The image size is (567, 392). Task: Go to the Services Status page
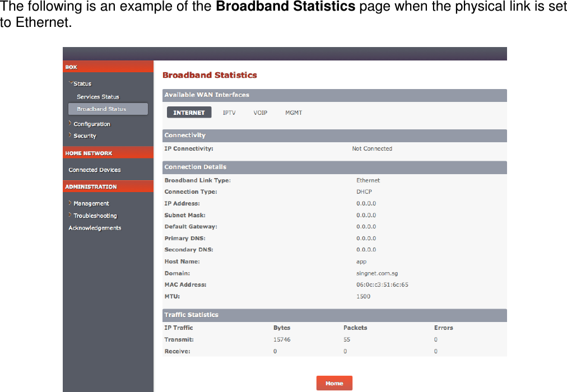[x=99, y=96]
